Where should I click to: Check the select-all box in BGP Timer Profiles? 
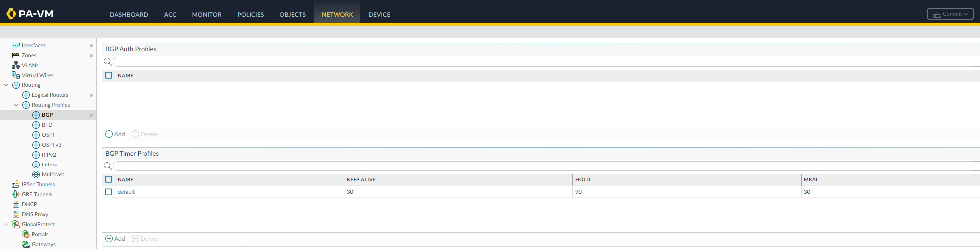(109, 180)
